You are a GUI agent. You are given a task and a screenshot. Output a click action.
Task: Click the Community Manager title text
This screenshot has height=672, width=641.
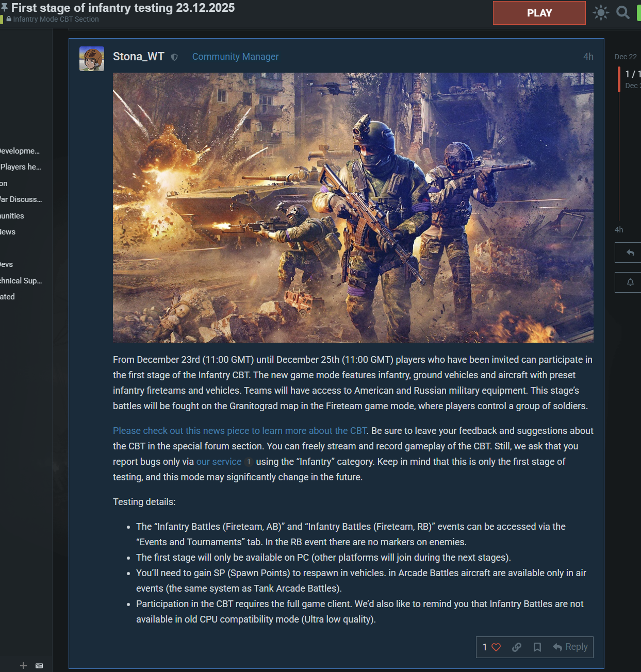tap(235, 57)
